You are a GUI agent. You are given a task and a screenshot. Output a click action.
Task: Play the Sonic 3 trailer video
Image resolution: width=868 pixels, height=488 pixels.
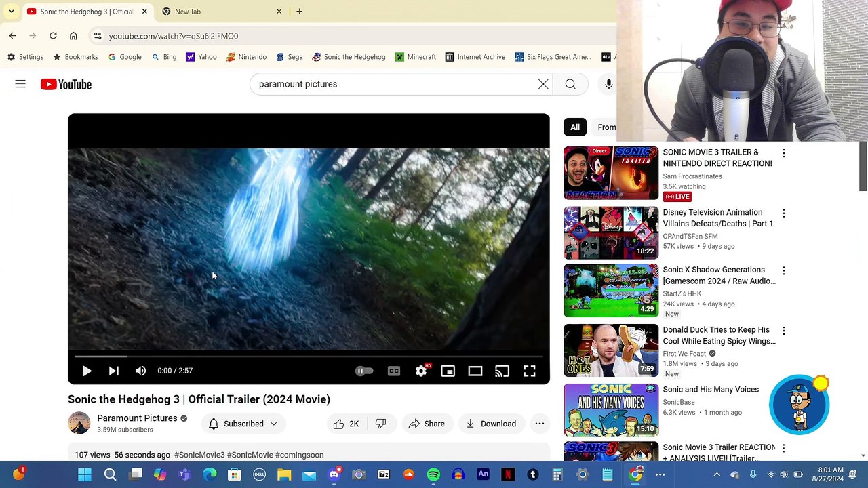87,371
